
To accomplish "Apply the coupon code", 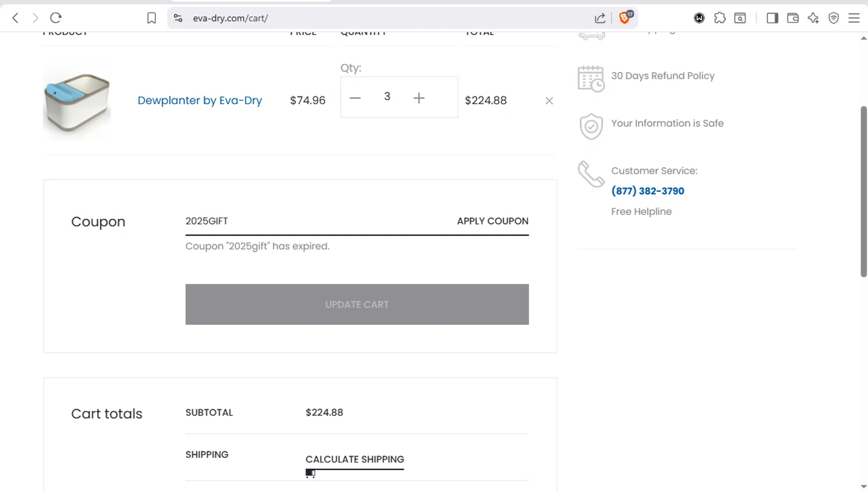I will pyautogui.click(x=492, y=221).
